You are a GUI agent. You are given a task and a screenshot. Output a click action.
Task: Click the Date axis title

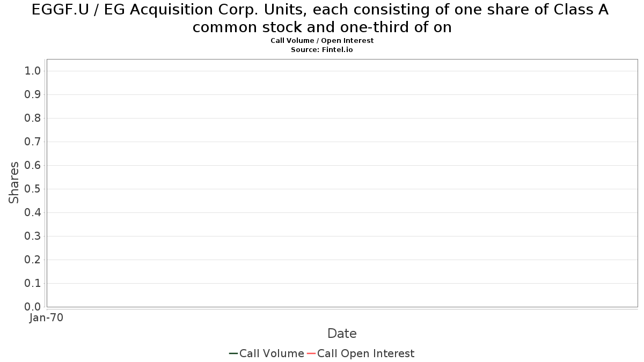342,334
